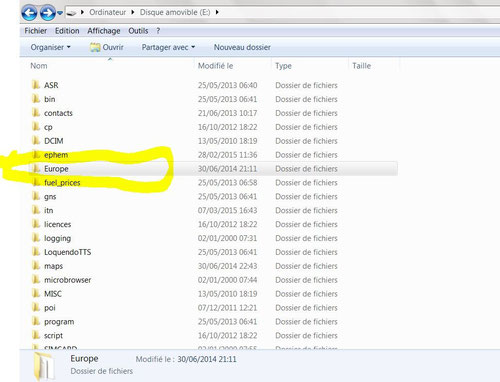The image size is (500, 382).
Task: Expand arrow after Ordinateur breadcrumb
Action: tap(133, 12)
